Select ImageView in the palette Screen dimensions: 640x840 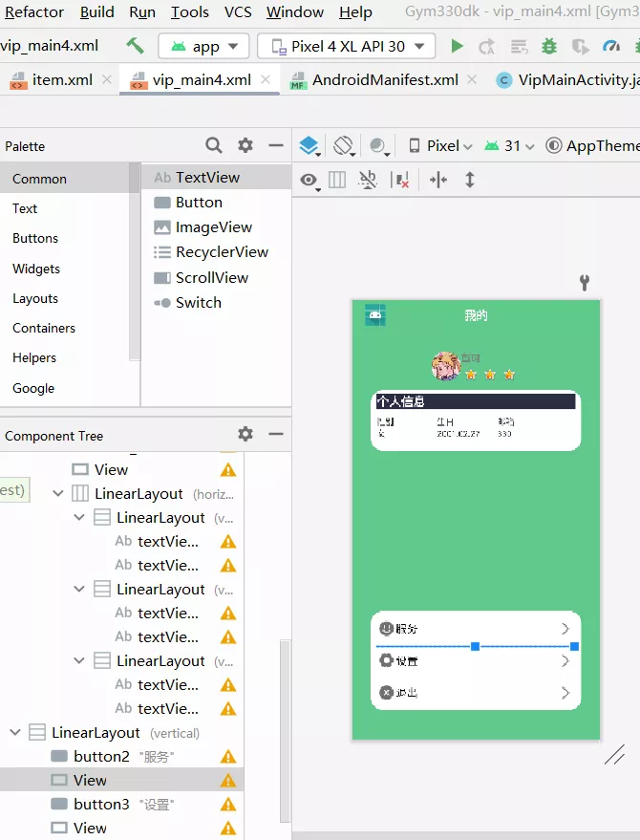click(217, 227)
